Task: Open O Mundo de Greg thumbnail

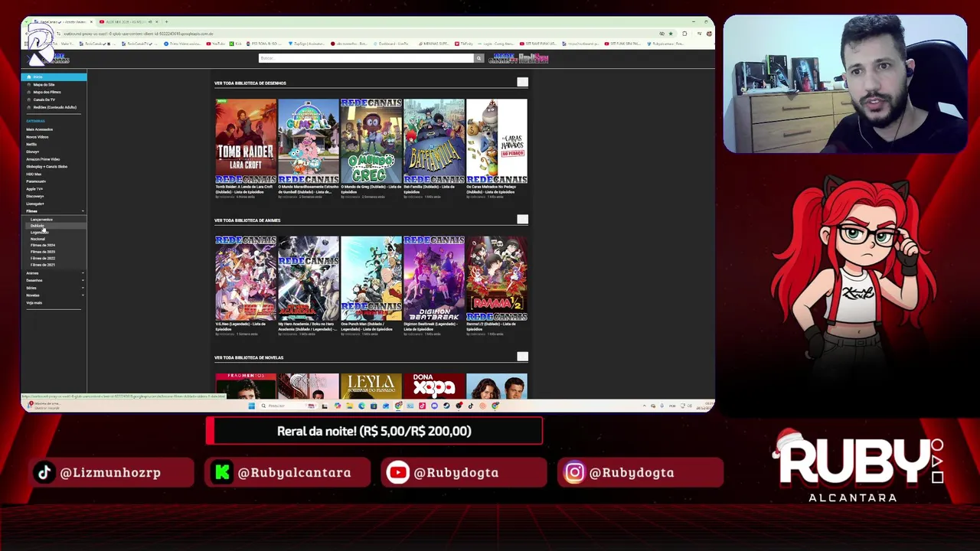Action: point(371,142)
